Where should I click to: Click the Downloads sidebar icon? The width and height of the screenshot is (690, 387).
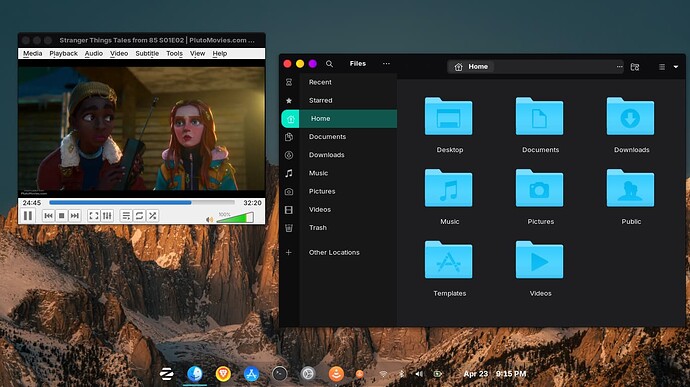289,155
